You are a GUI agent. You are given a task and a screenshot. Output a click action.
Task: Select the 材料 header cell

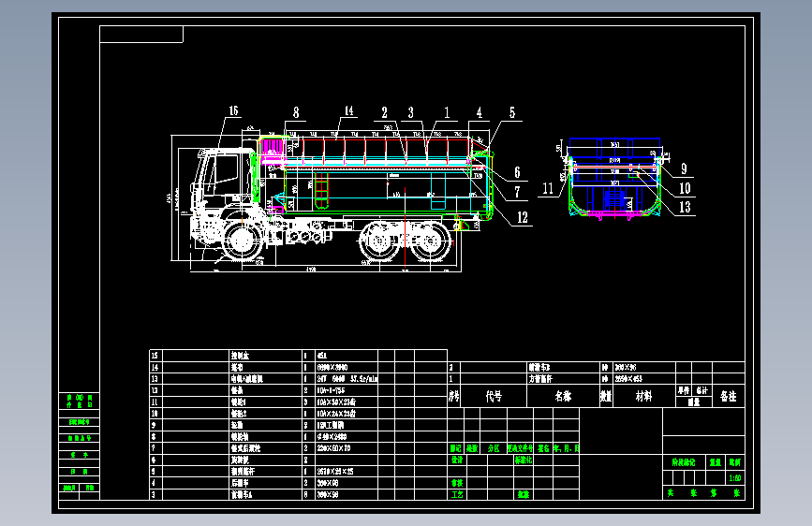click(643, 396)
